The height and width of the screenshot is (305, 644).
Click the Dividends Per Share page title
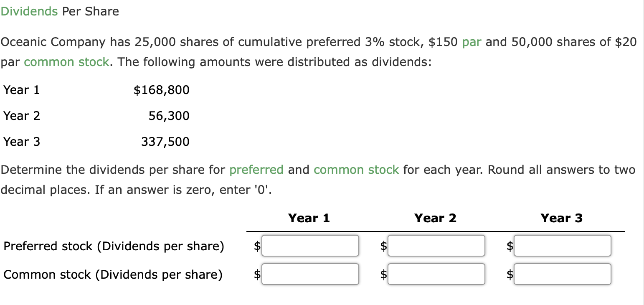(x=60, y=11)
